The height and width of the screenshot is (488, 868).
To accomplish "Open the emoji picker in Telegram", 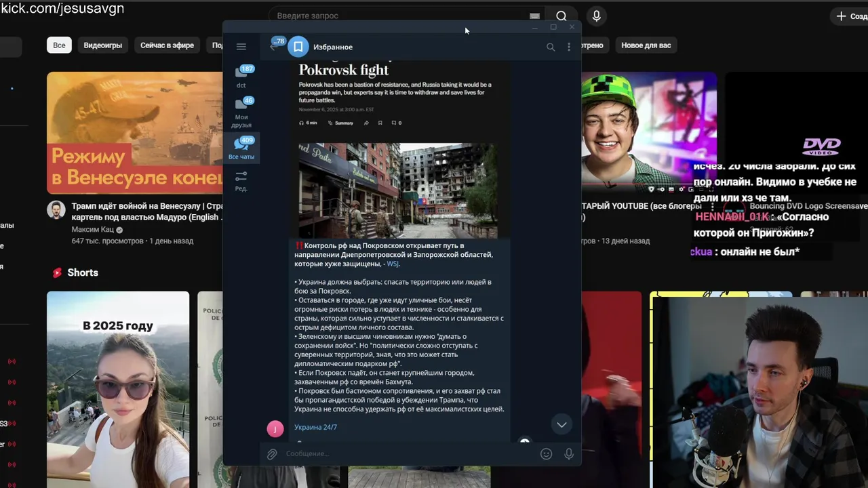I will tap(546, 454).
